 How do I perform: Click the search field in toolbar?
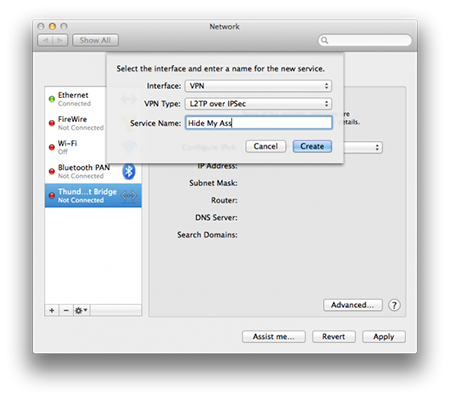pos(365,40)
